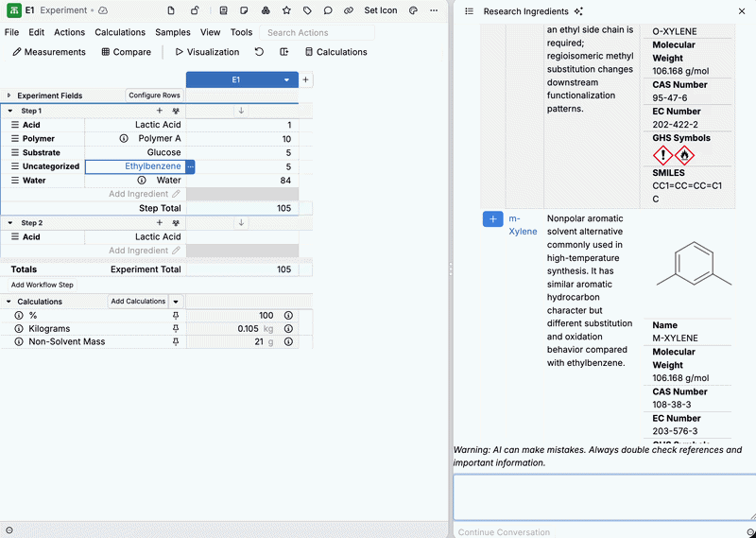
Task: Add m-Xylene with the blue plus button
Action: tap(492, 219)
